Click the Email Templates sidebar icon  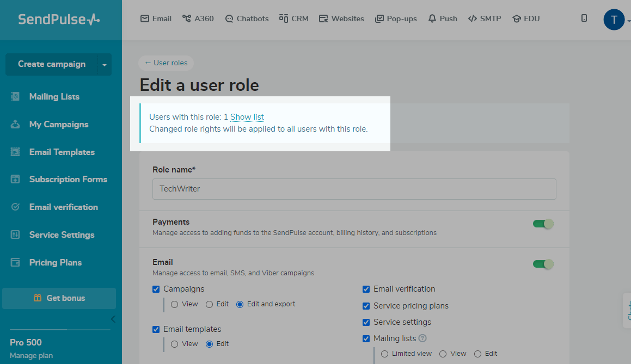15,152
